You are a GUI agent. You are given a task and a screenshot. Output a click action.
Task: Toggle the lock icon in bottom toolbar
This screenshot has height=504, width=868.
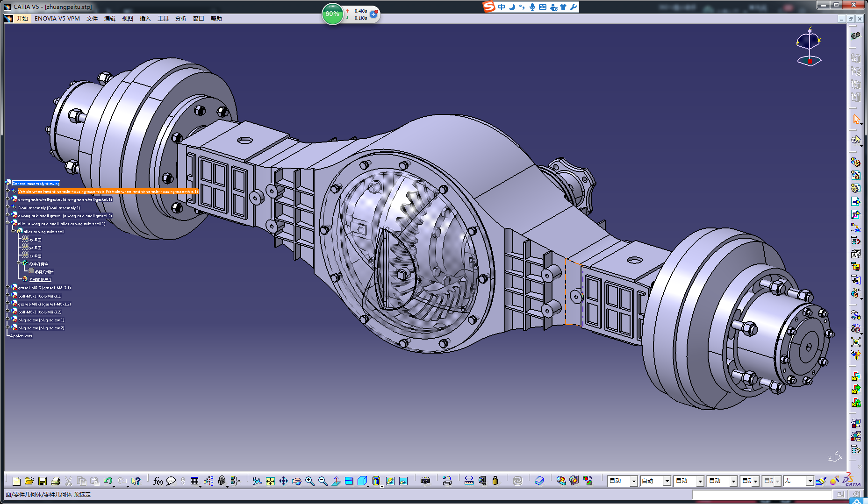tap(222, 481)
